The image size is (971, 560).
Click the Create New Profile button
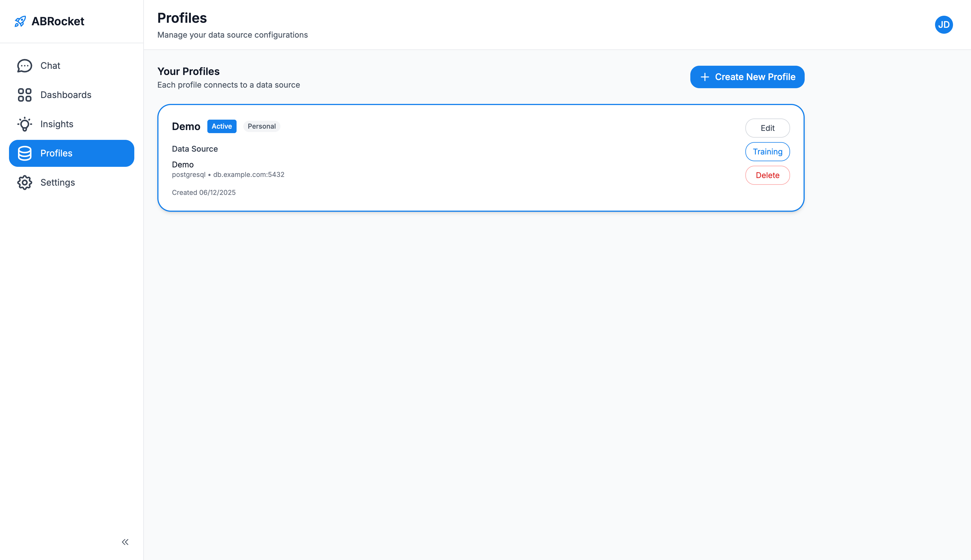point(747,77)
